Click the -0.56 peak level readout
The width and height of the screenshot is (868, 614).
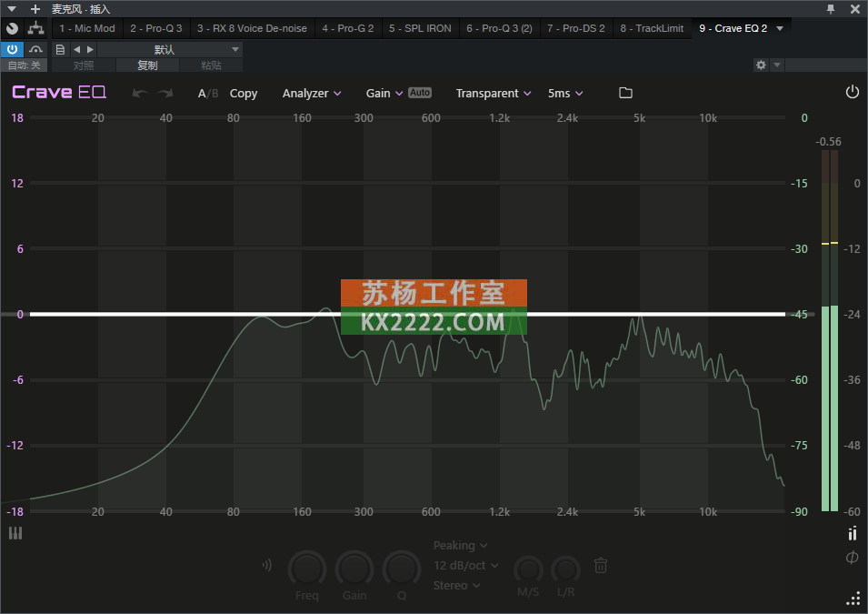828,142
